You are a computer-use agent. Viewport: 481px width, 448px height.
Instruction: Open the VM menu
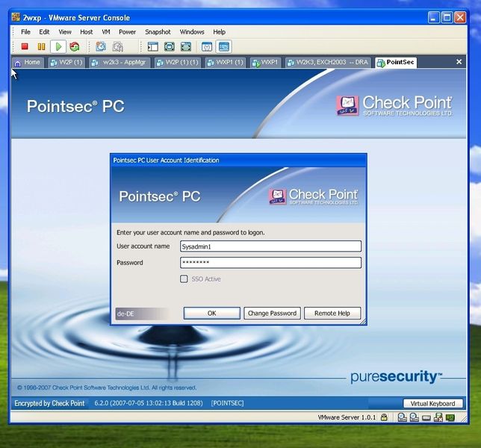pos(106,32)
